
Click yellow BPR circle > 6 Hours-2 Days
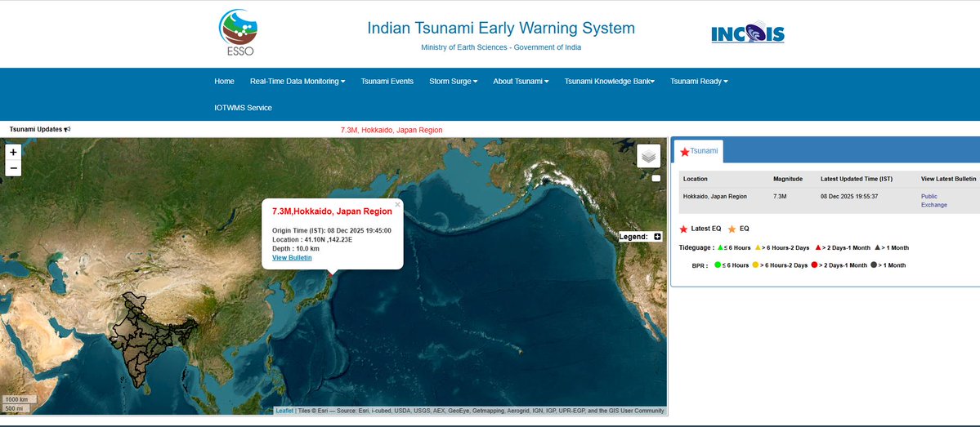[x=755, y=265]
